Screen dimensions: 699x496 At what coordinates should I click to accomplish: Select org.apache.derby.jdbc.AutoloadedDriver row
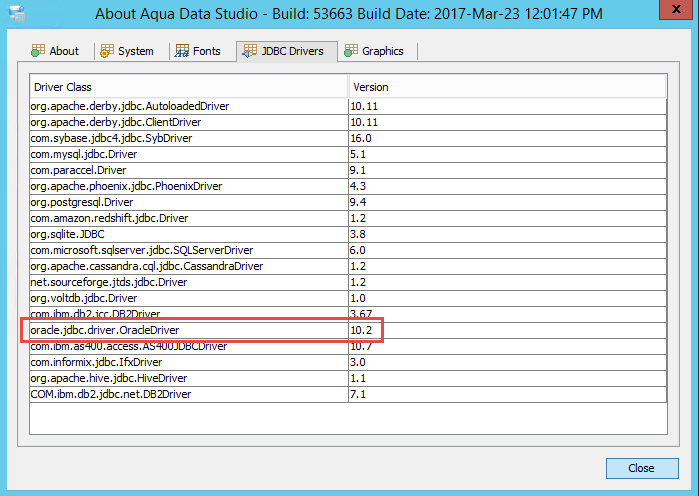[x=348, y=106]
